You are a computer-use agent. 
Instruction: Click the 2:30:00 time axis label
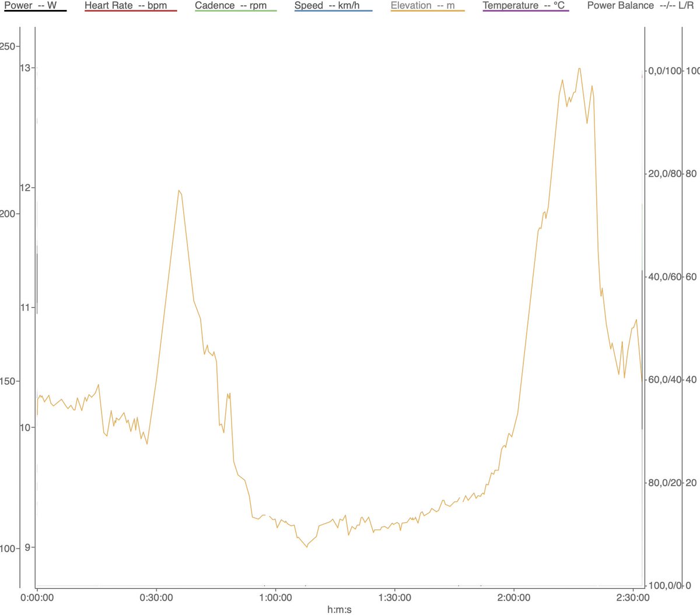pos(633,598)
